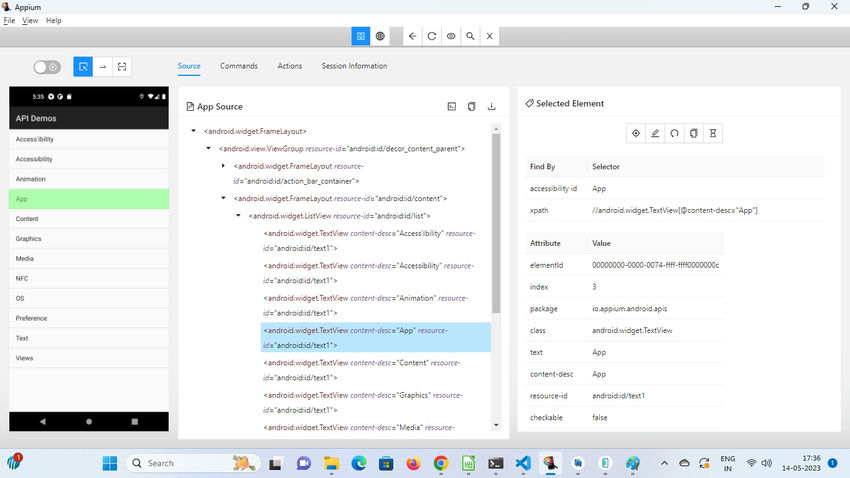Switch to Native App Mode icon
850x478 pixels.
tap(360, 36)
